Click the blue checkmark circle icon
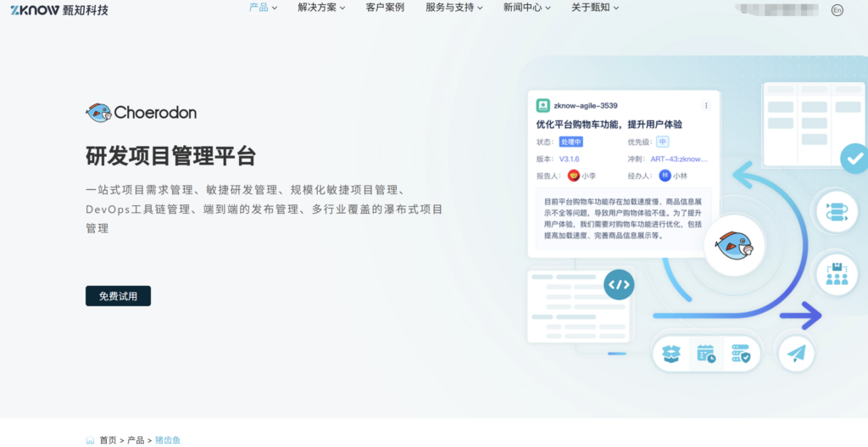The width and height of the screenshot is (868, 447). coord(854,159)
